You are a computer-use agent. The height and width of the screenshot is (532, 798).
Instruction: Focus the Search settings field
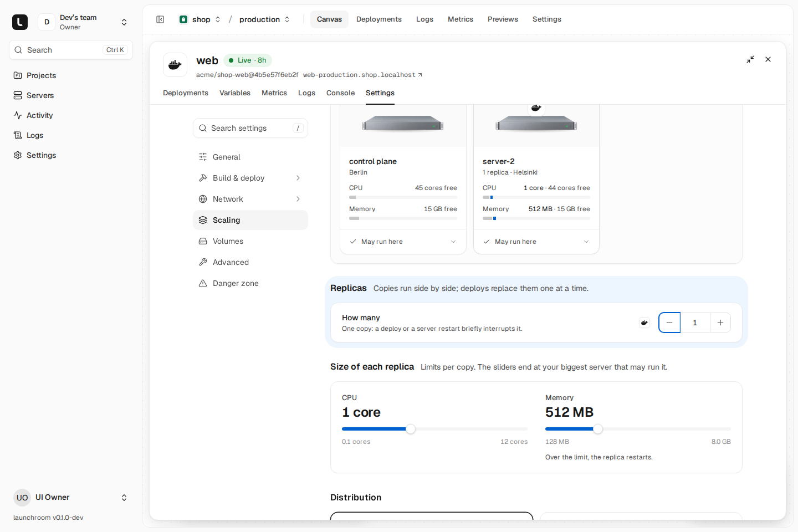tap(250, 128)
